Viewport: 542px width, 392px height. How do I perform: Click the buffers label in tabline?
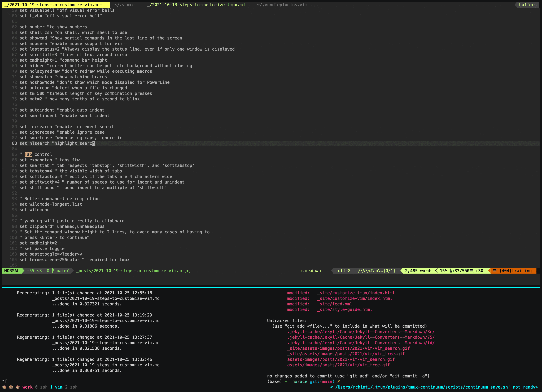click(528, 5)
